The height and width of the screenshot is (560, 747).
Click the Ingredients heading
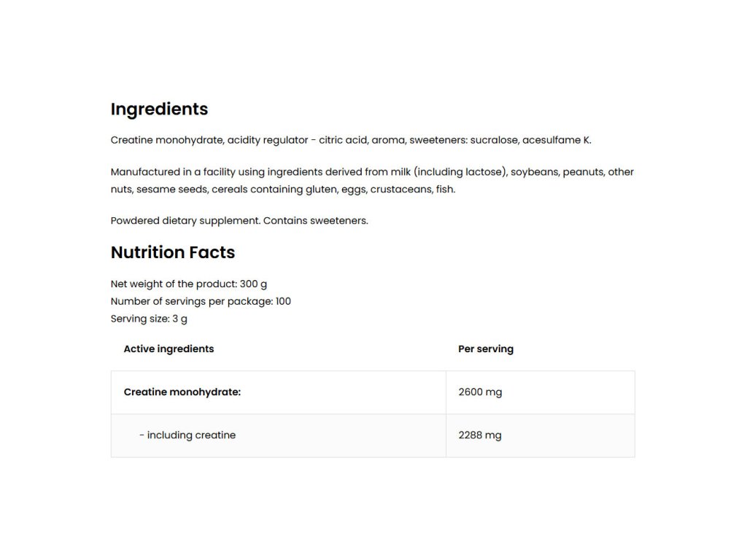coord(159,109)
